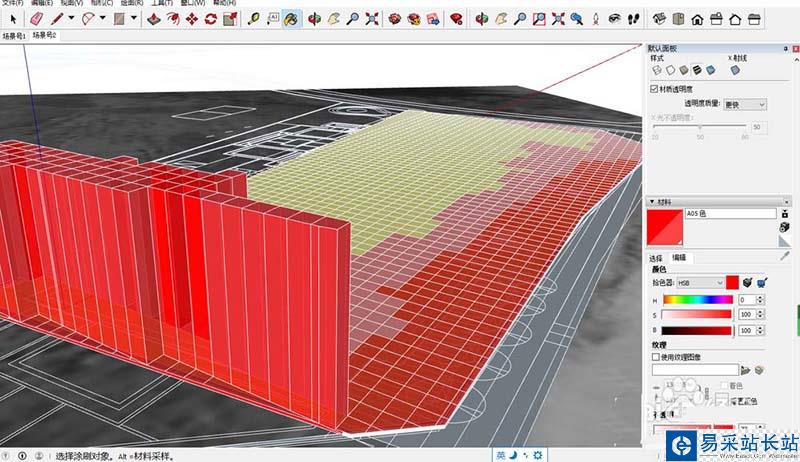The height and width of the screenshot is (462, 800).
Task: Open the 工具(T) menu
Action: click(162, 3)
